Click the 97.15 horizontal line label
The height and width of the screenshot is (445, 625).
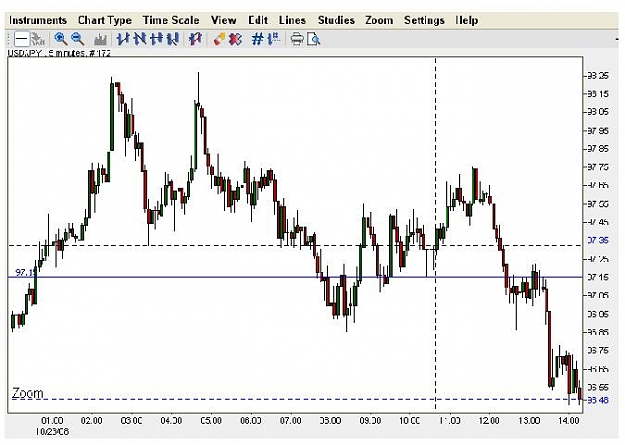[26, 273]
